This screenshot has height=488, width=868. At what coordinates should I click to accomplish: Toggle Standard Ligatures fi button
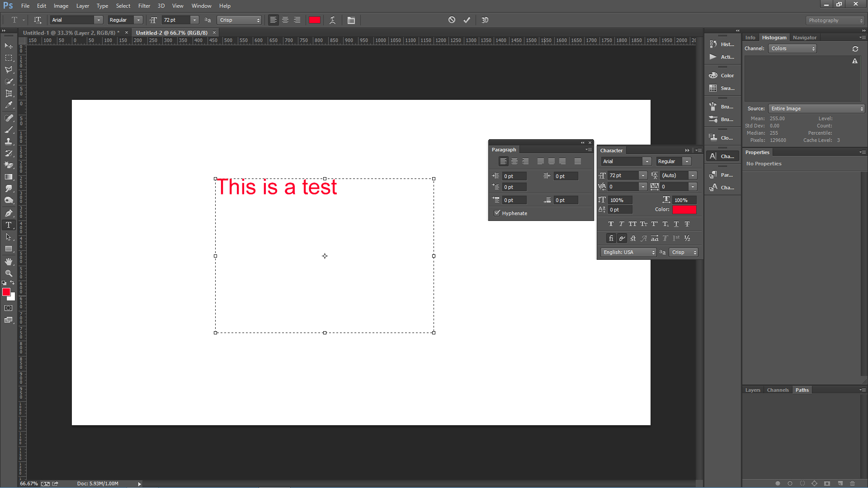coord(611,238)
